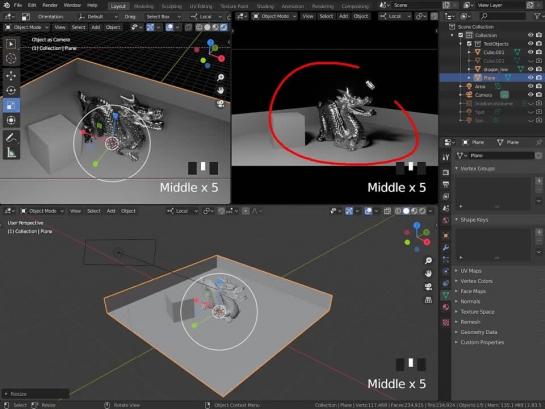Click the pan hand icon in the bottom viewport
The width and height of the screenshot is (545, 409).
[428, 273]
